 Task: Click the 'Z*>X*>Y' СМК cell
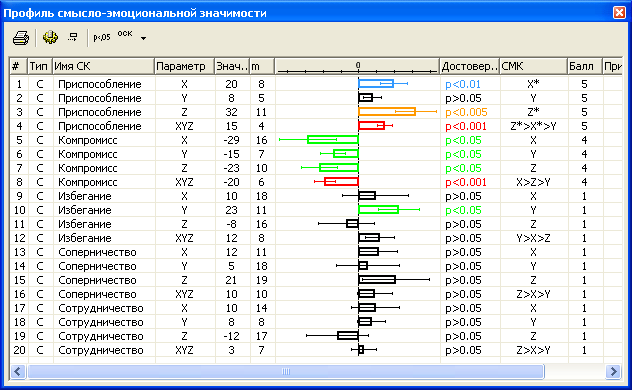click(533, 126)
